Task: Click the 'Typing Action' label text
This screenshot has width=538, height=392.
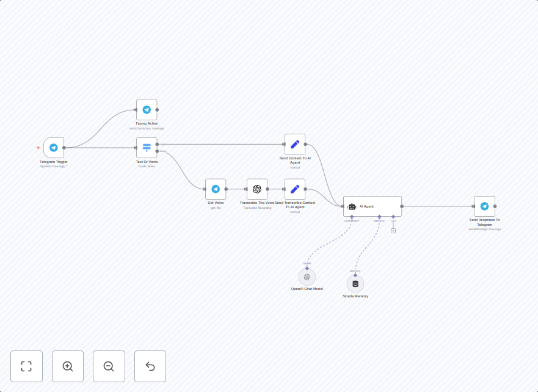Action: click(147, 123)
